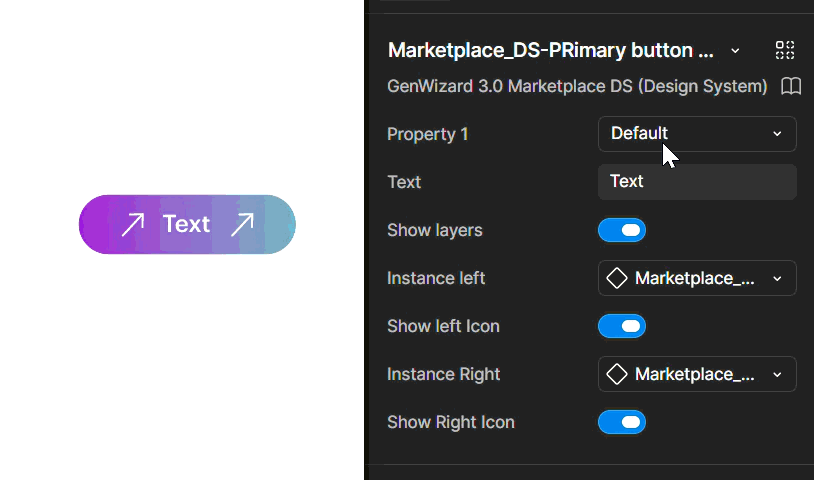Click the Text property input field
Screen dimensions: 814x480
(697, 182)
